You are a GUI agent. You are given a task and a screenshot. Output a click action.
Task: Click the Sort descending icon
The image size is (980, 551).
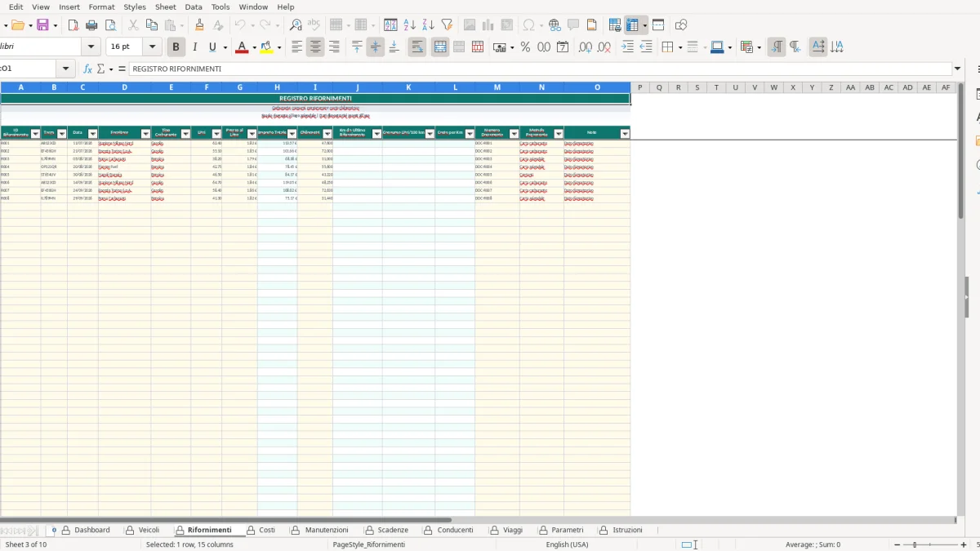click(x=428, y=25)
